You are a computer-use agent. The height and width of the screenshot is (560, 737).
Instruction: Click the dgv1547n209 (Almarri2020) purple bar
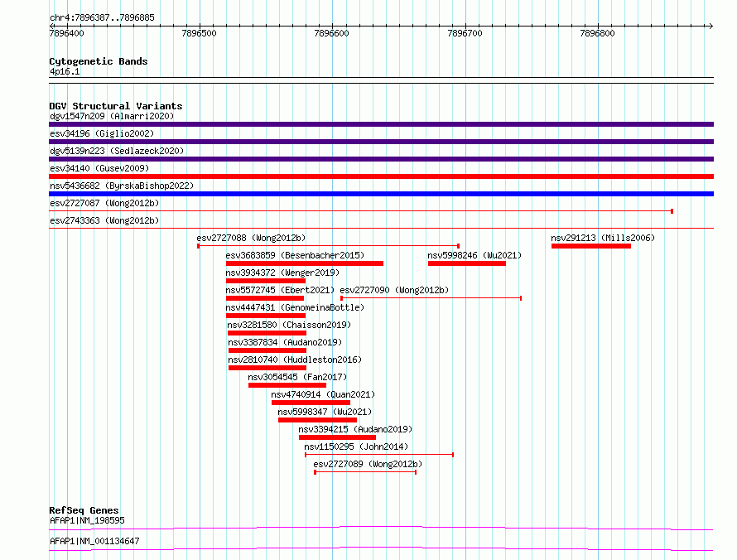coord(381,124)
